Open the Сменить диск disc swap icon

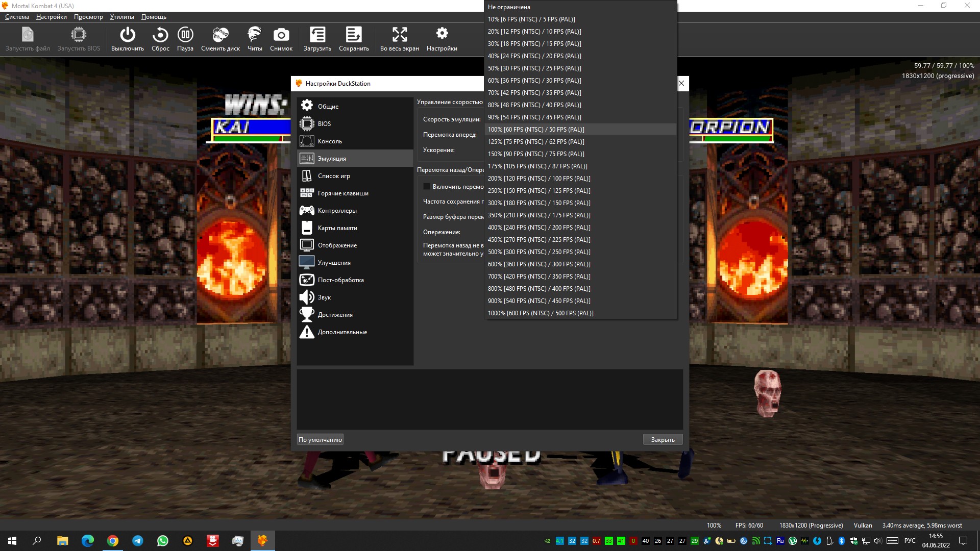pos(220,39)
